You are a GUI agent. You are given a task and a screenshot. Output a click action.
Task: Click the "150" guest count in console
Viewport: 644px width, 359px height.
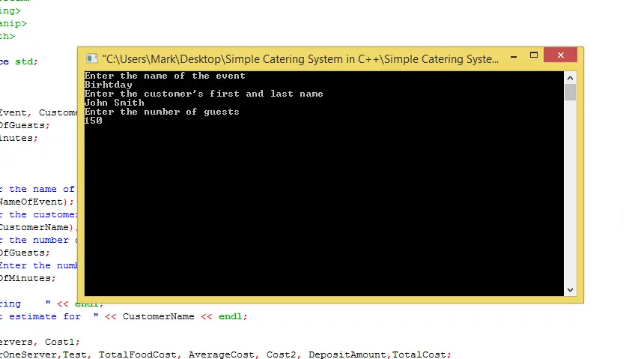click(93, 121)
